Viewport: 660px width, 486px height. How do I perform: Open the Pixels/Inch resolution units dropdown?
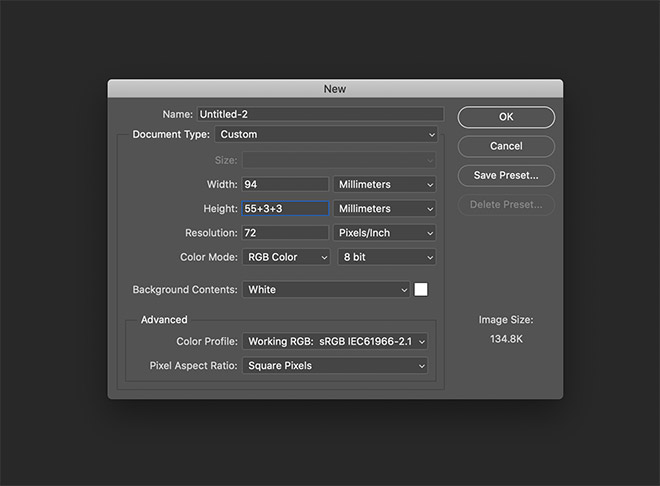[385, 233]
